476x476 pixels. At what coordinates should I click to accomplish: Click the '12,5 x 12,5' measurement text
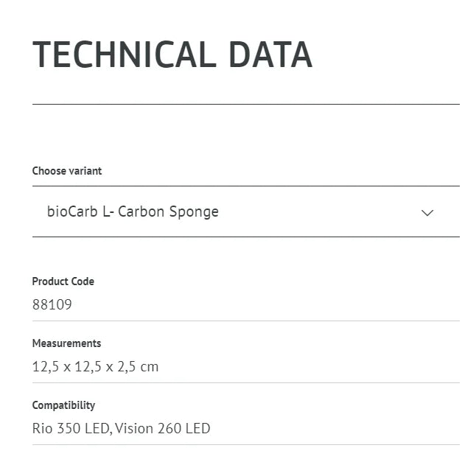coord(67,366)
